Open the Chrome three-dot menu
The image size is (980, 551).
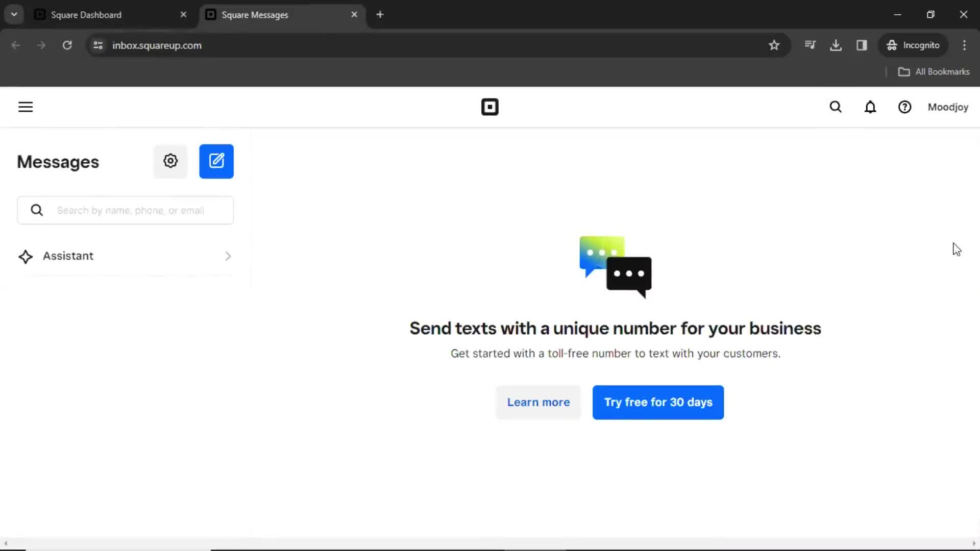tap(964, 45)
